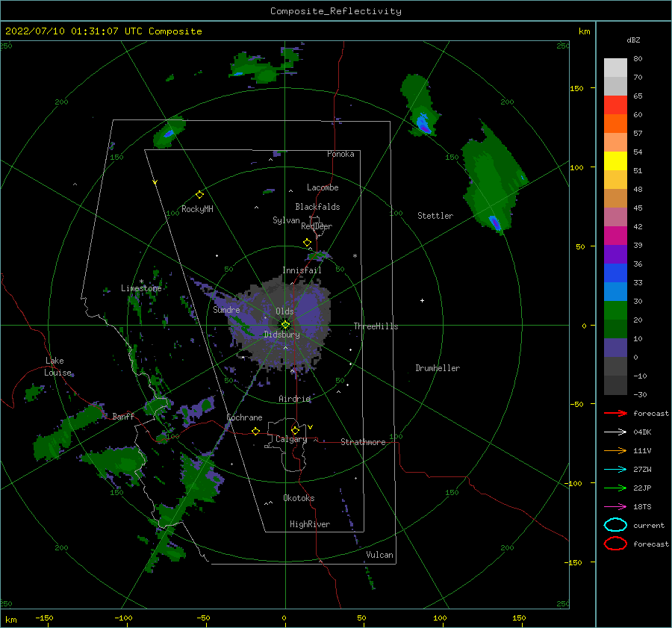Screen dimensions: 672x628
Task: Click the Composite_Reflectivity title
Action: [335, 11]
